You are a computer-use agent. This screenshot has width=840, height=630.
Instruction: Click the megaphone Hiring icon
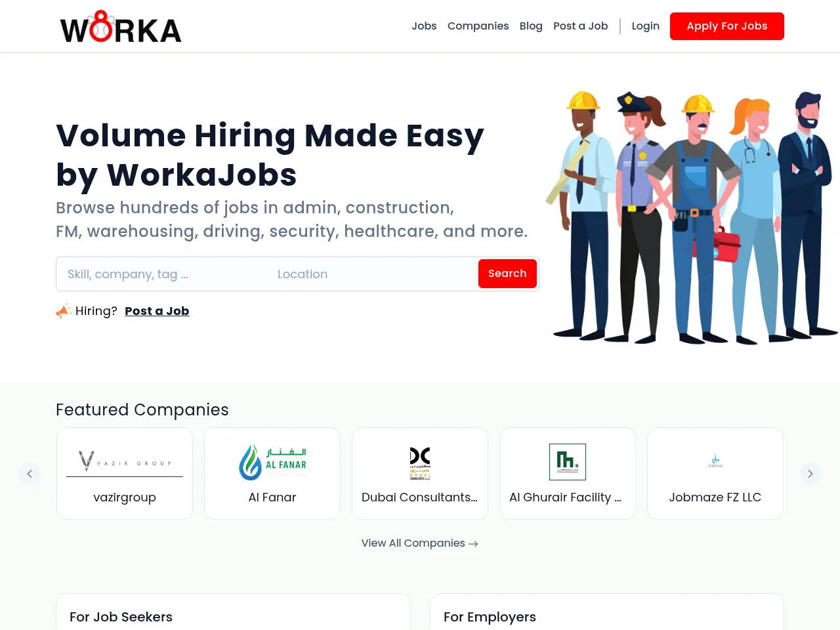[x=63, y=311]
